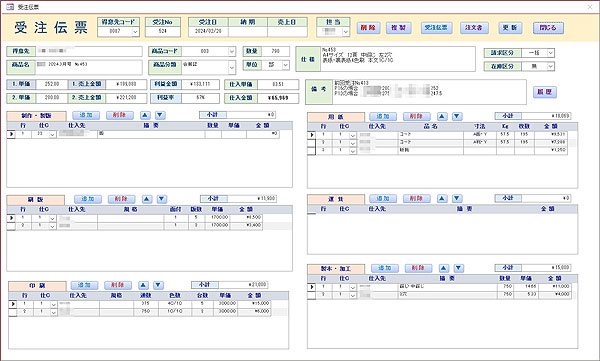Click Access form icon in title bar
600x361 pixels.
10,7
